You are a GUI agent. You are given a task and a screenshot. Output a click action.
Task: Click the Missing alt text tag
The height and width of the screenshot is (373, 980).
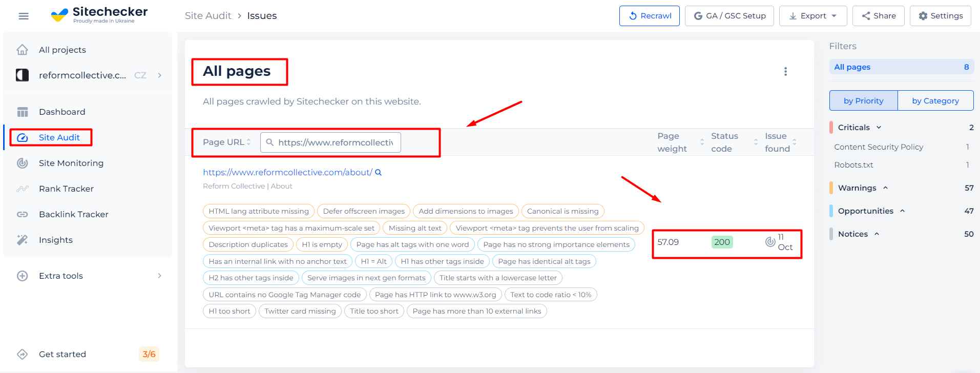coord(415,228)
